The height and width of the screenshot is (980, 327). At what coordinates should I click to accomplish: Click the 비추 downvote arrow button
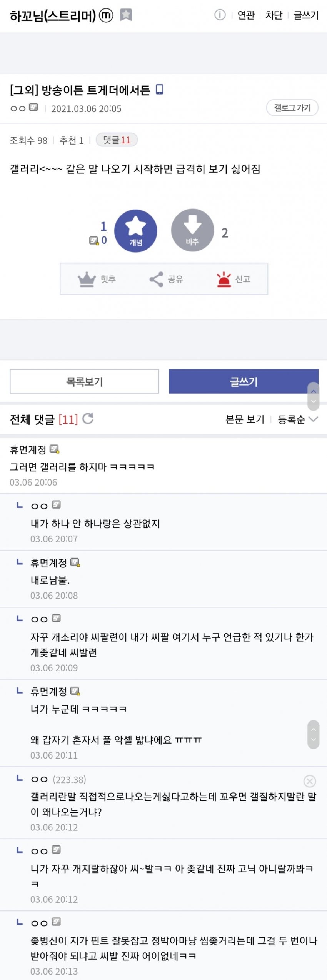[x=192, y=230]
